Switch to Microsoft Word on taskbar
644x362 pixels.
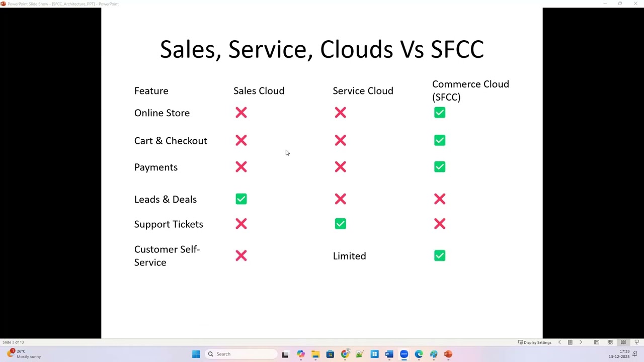click(x=389, y=354)
